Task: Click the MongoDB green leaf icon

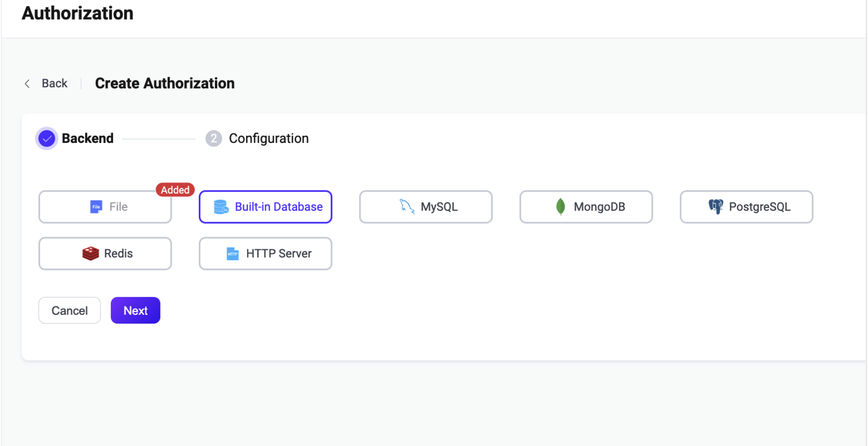Action: click(x=560, y=207)
